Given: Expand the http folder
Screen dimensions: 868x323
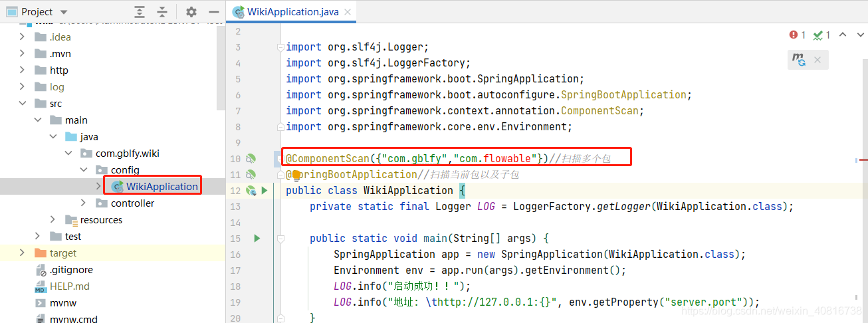Looking at the screenshot, I should tap(22, 70).
